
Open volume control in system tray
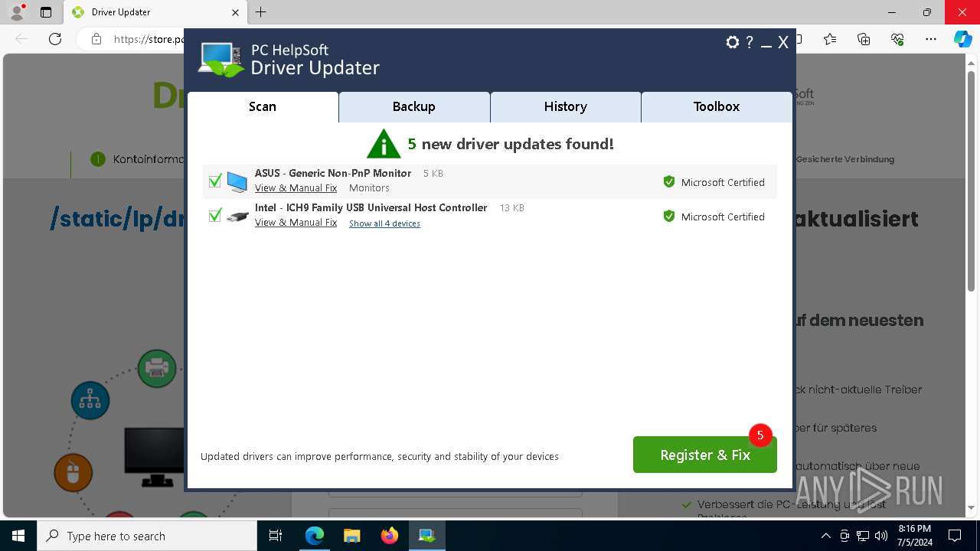pos(881,536)
